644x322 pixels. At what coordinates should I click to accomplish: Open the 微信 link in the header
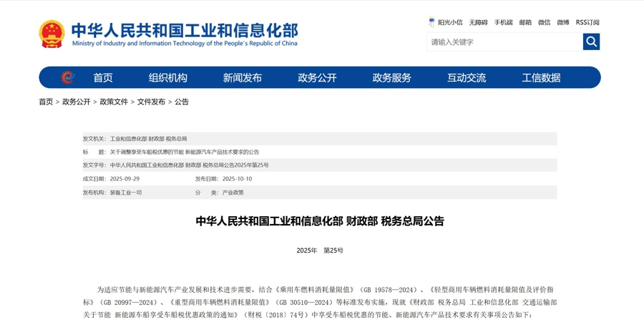[x=545, y=22]
